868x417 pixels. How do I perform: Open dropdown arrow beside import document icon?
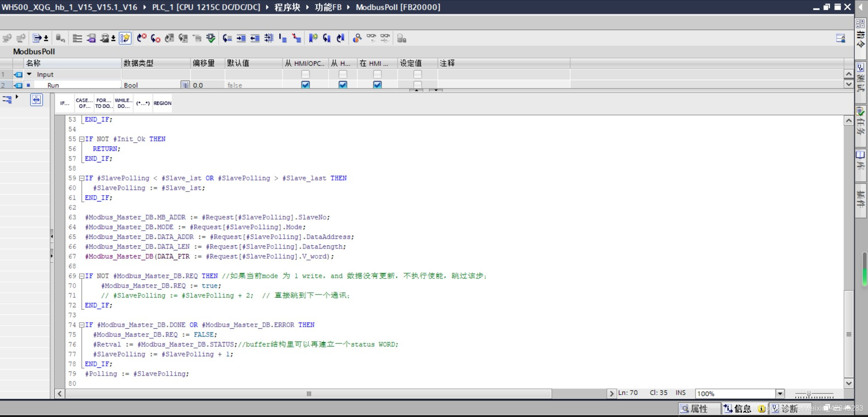46,39
